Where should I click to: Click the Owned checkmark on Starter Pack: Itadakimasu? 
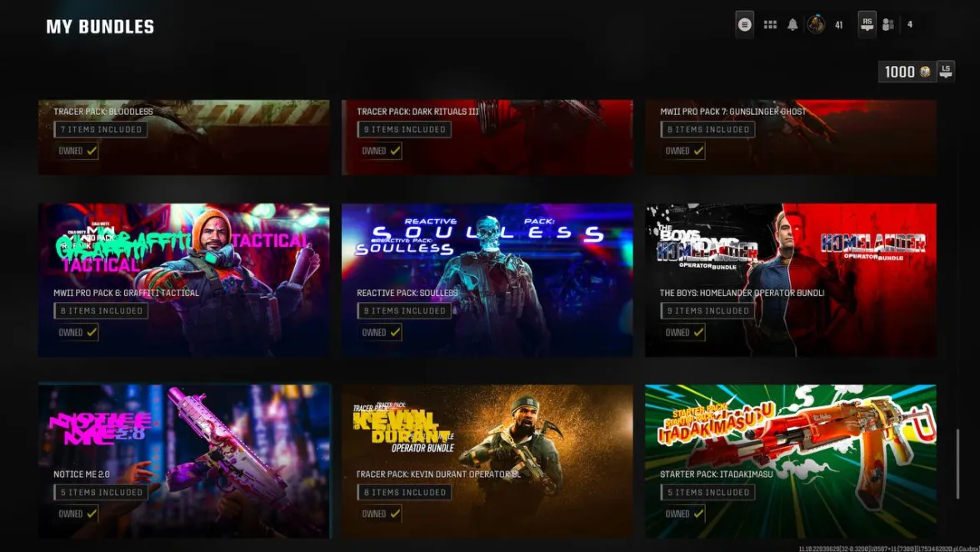(698, 514)
